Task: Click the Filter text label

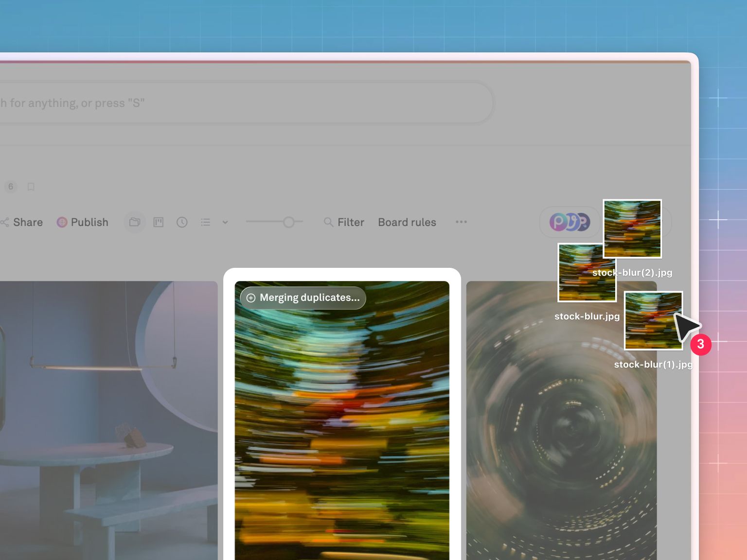Action: 351,223
